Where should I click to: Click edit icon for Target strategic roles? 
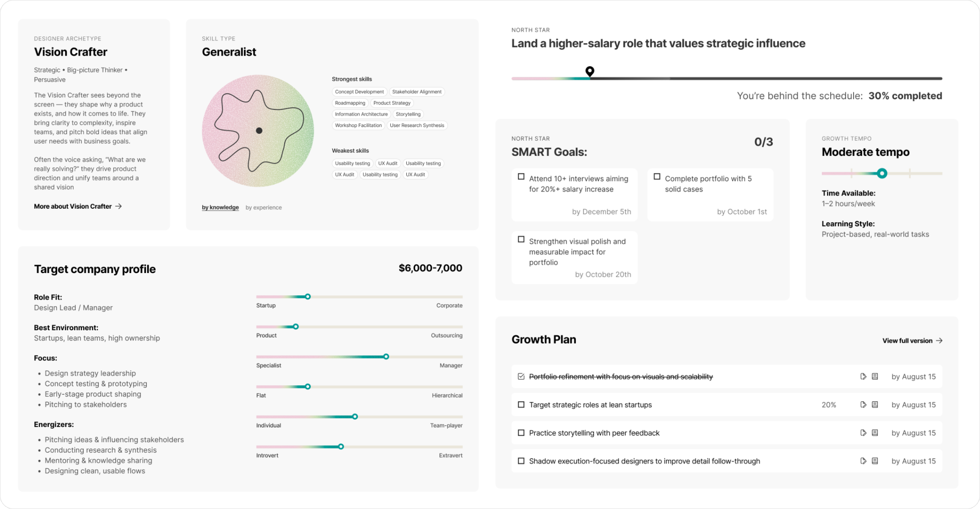click(863, 405)
